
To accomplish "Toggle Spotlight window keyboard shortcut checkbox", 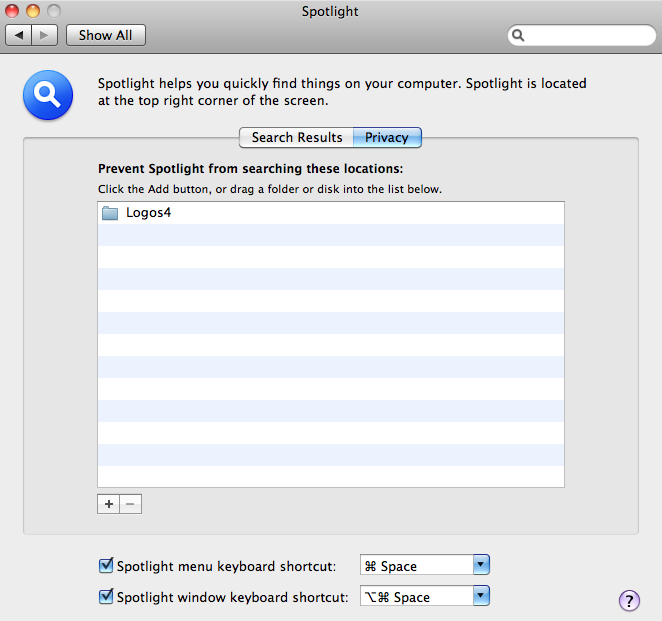I will coord(106,597).
